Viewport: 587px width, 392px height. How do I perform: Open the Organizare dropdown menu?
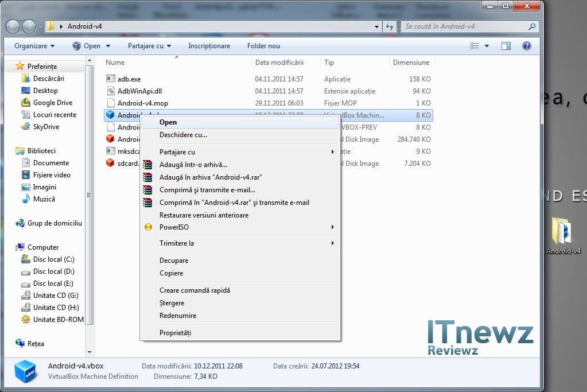34,46
